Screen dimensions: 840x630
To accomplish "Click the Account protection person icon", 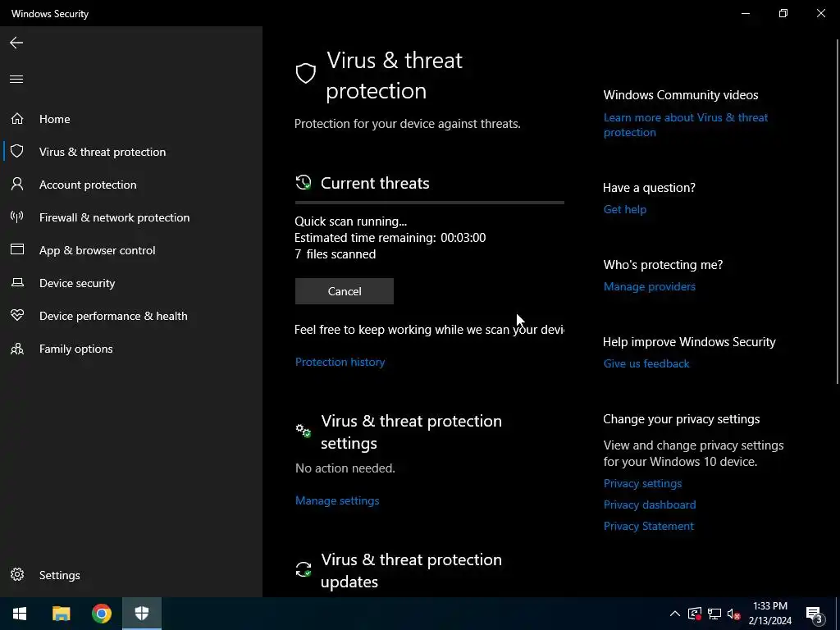I will (17, 185).
